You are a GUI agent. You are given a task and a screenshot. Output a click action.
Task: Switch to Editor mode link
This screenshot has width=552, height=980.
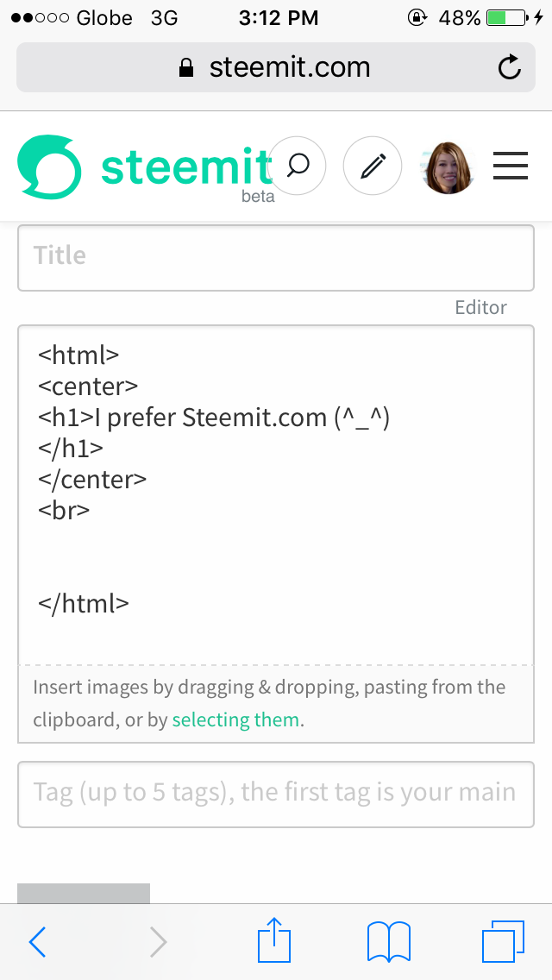[480, 307]
